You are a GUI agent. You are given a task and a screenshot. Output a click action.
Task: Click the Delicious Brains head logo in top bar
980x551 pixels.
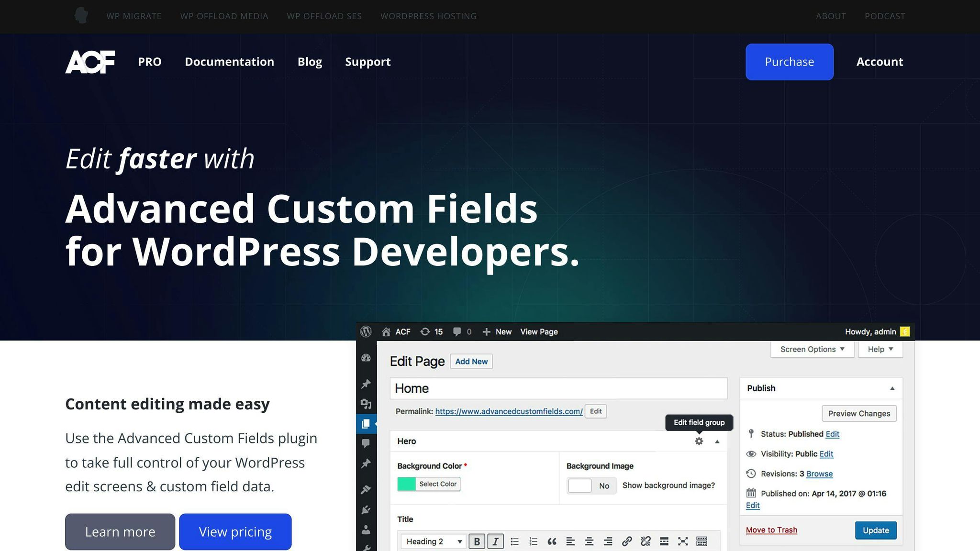[81, 15]
